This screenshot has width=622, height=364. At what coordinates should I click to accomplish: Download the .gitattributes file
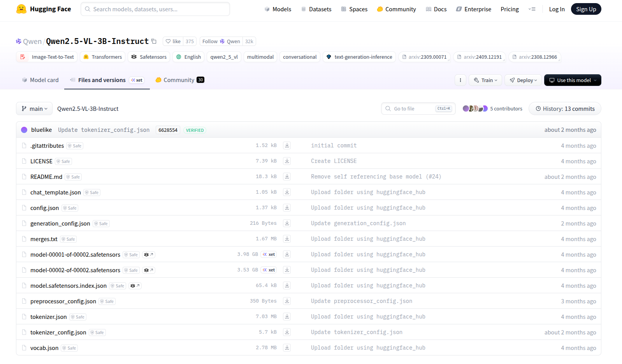[287, 145]
